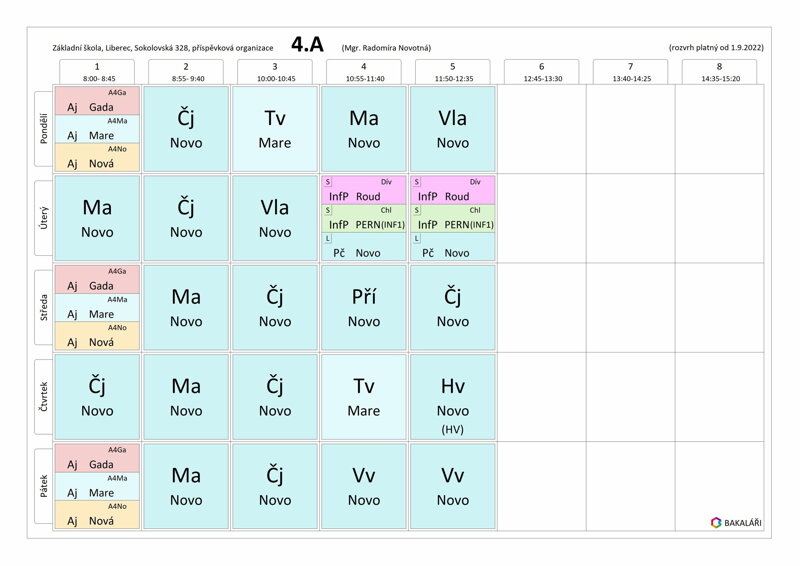Viewport: 800px width, 566px height.
Task: Open Monday Tv Mare lesson
Action: 275,129
